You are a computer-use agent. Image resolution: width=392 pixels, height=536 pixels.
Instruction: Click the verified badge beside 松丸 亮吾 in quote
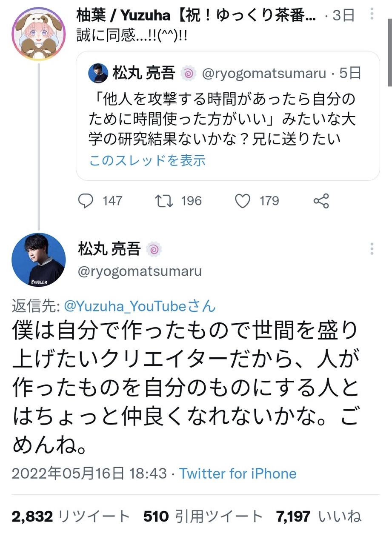pos(188,74)
